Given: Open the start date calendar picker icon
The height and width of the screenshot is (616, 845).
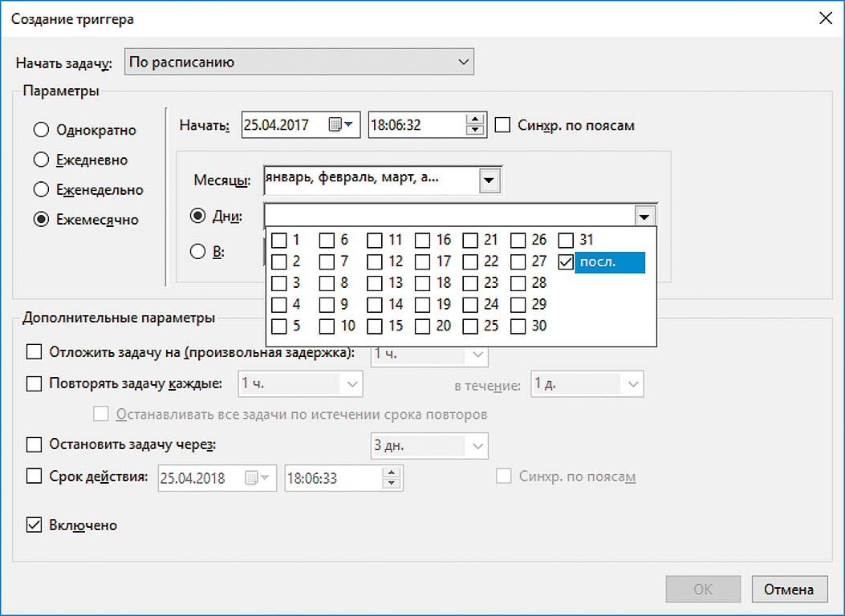Looking at the screenshot, I should (x=340, y=126).
